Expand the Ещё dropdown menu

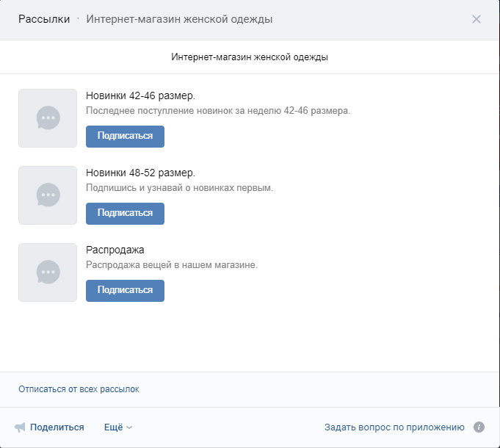pyautogui.click(x=118, y=427)
